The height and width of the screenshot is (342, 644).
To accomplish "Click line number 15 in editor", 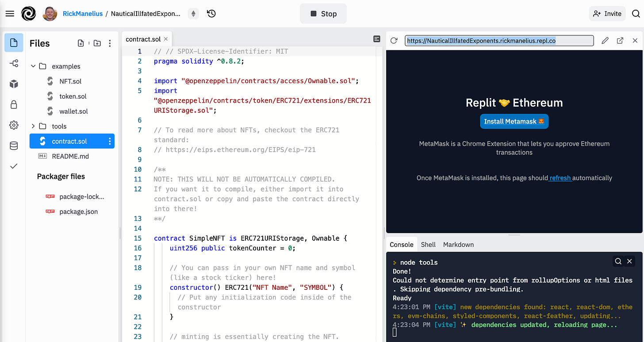I will pyautogui.click(x=138, y=238).
